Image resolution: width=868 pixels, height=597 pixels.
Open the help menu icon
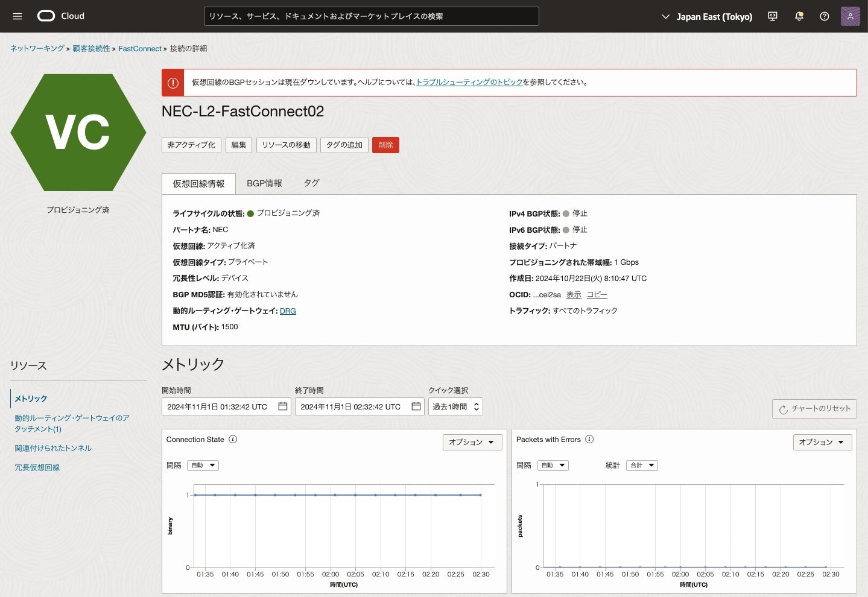825,16
